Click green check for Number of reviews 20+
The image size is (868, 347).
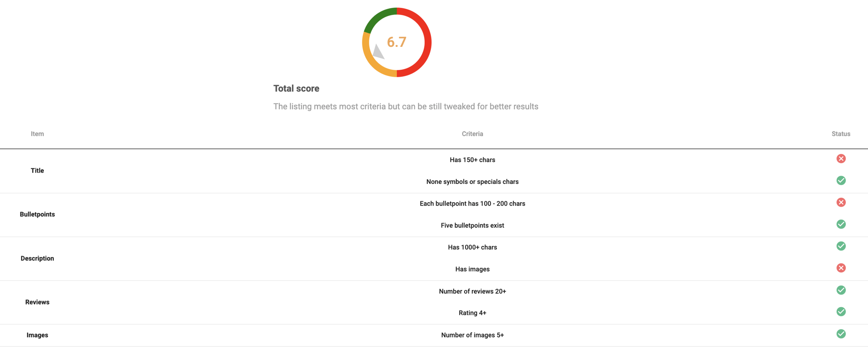841,290
